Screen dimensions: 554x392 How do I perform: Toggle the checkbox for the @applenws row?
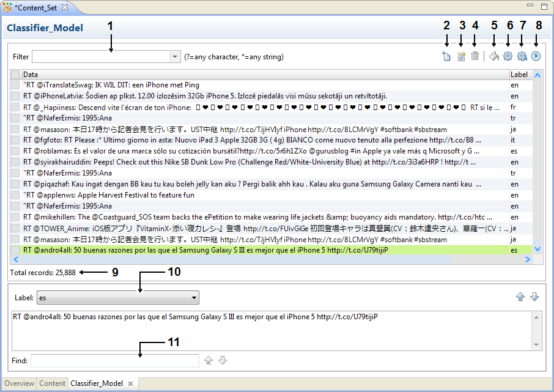[15, 195]
